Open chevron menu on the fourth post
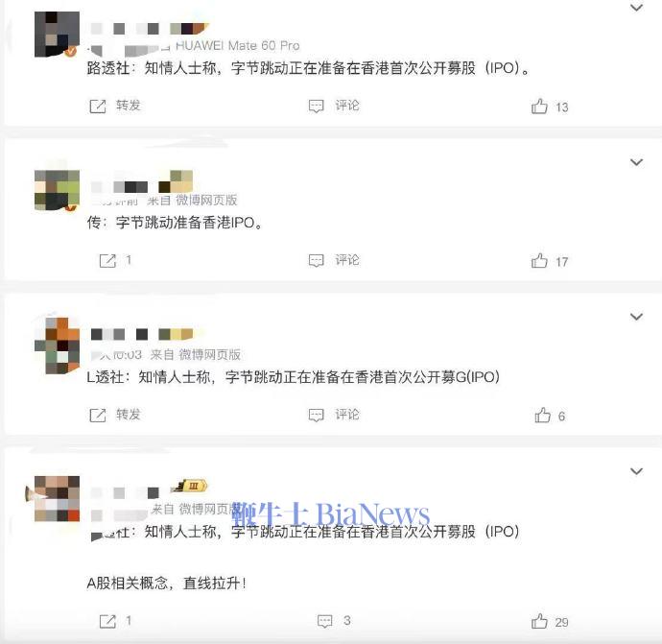 tap(636, 471)
